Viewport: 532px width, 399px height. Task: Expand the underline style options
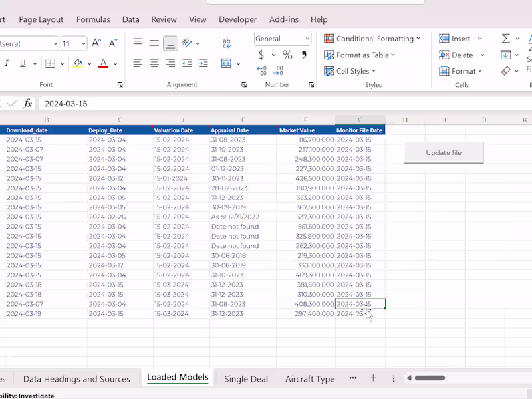point(35,63)
